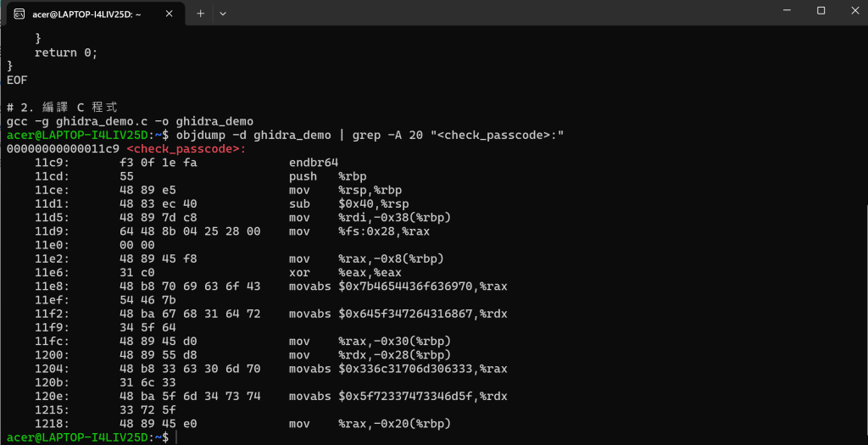Click the terminal icon in the tab
Screen dimensions: 868x445
(x=19, y=14)
